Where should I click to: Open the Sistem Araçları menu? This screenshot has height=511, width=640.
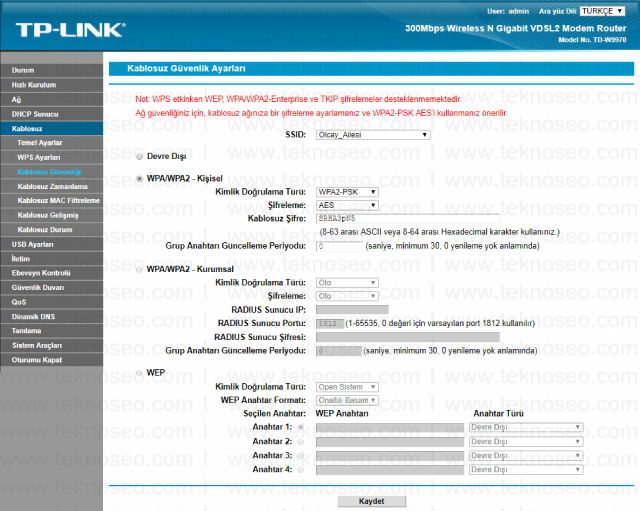(51, 346)
